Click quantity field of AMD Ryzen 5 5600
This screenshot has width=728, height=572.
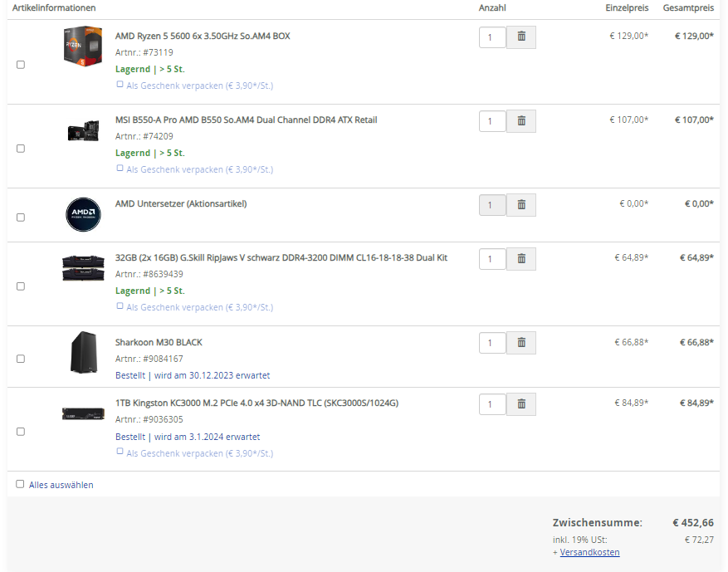click(x=492, y=37)
